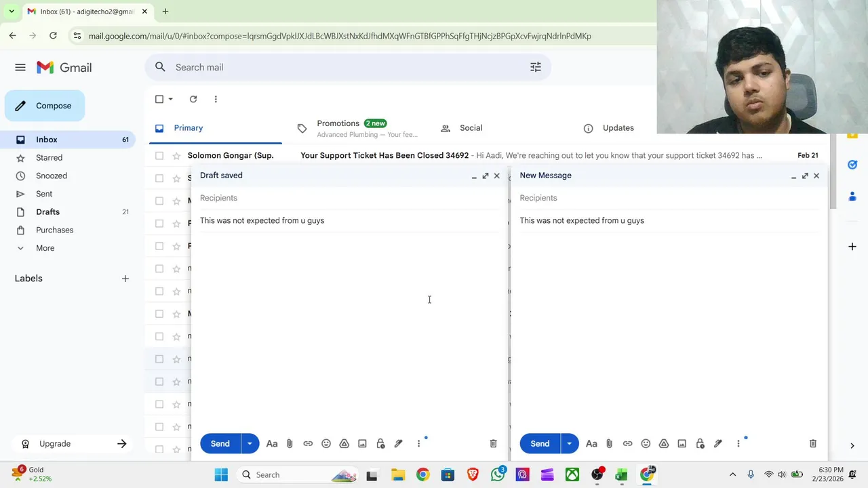Insert emoji in New Message window
The image size is (868, 488).
[646, 443]
